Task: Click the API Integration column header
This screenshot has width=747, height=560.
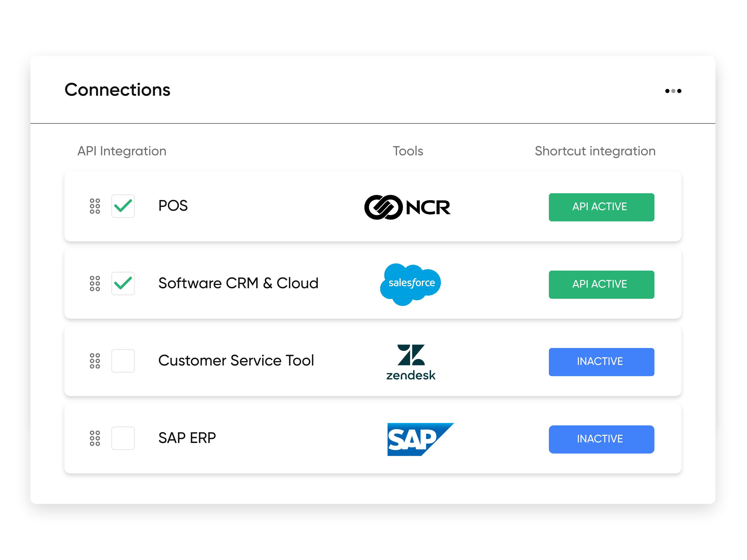Action: click(122, 151)
